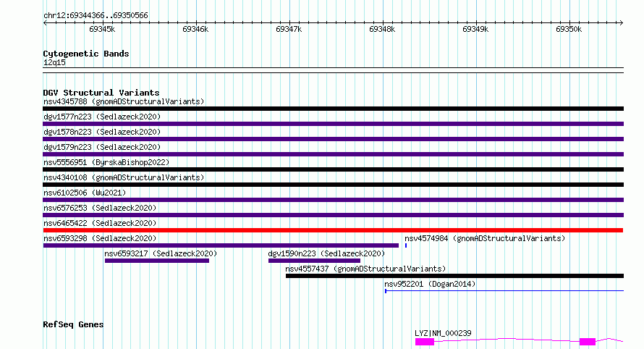Select the purple bar under nsv6593298
Image resolution: width=644 pixels, height=349 pixels.
(221, 245)
